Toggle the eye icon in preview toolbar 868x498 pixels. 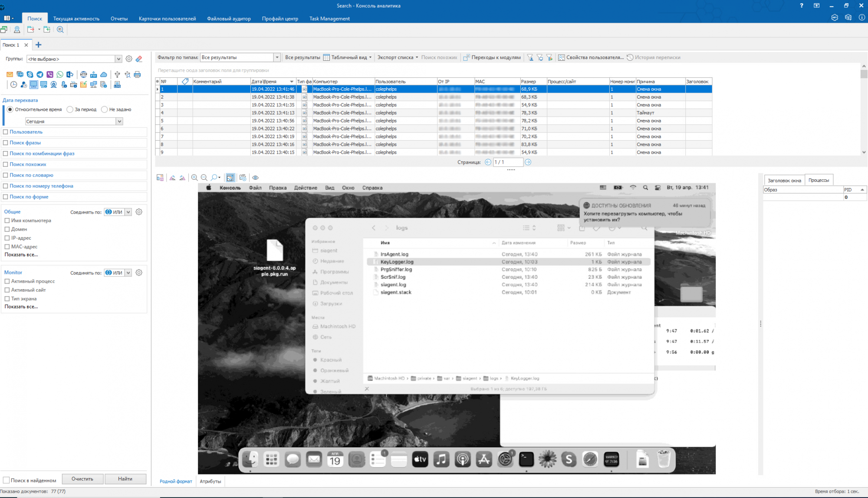click(x=255, y=178)
